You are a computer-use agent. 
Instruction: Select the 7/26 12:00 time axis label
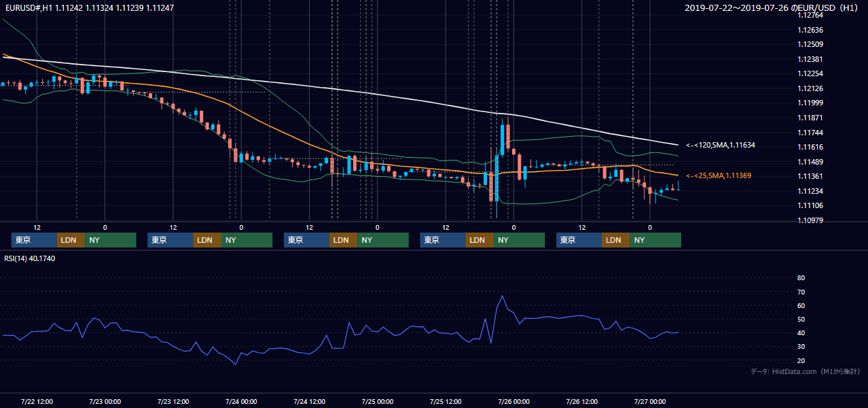coord(582,401)
